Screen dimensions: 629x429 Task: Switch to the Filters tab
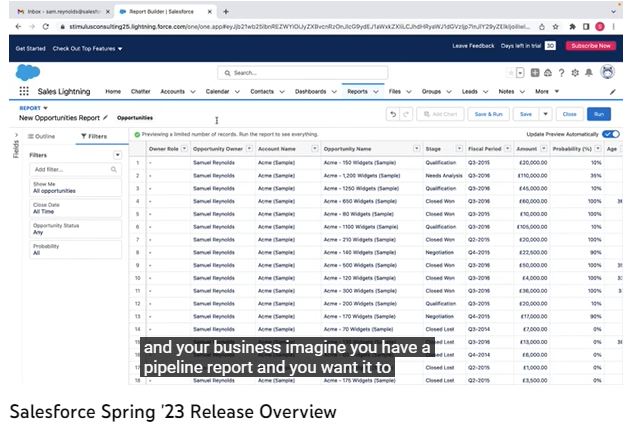tap(94, 136)
